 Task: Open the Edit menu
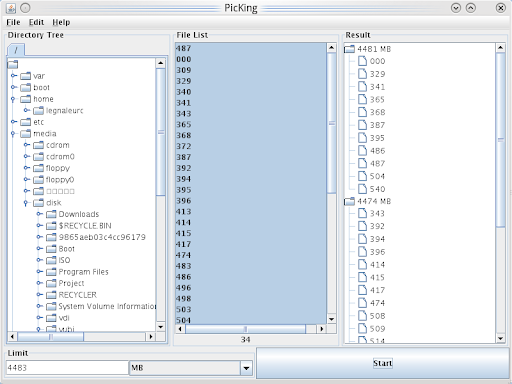click(x=36, y=22)
